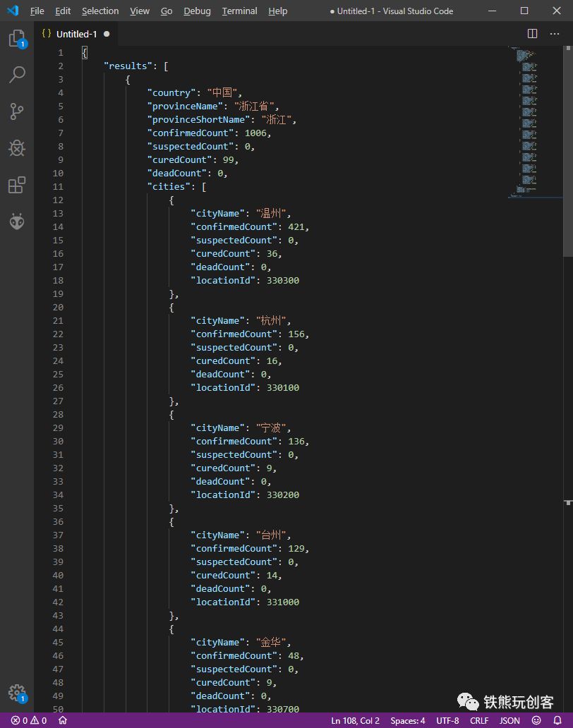The width and height of the screenshot is (573, 728).
Task: Change the UTF-8 encoding in the status bar
Action: [447, 720]
